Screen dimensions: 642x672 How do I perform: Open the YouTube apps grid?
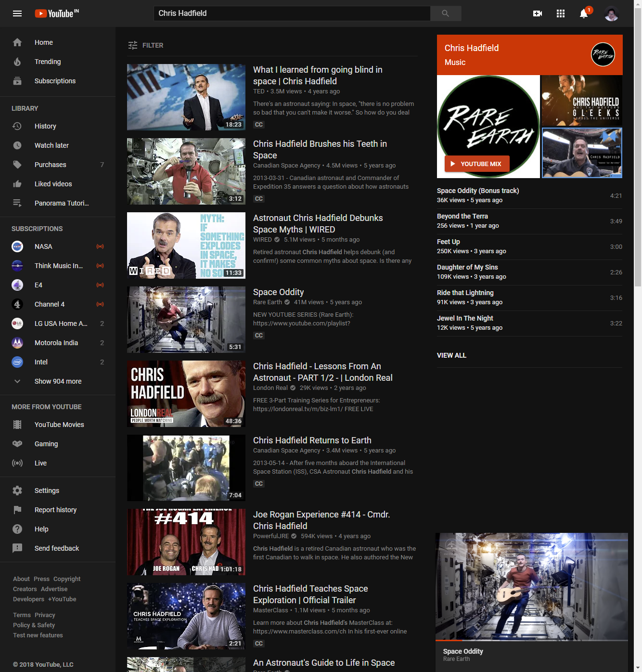tap(561, 13)
